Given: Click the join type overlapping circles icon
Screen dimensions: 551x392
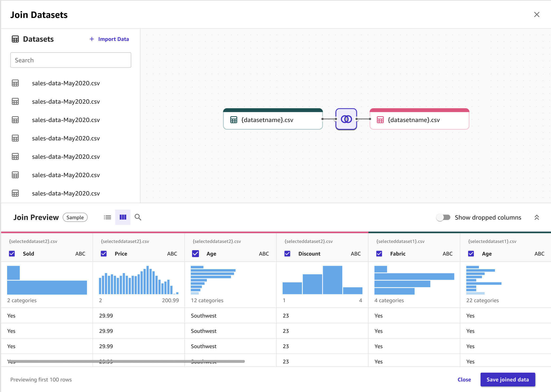Looking at the screenshot, I should click(x=346, y=119).
